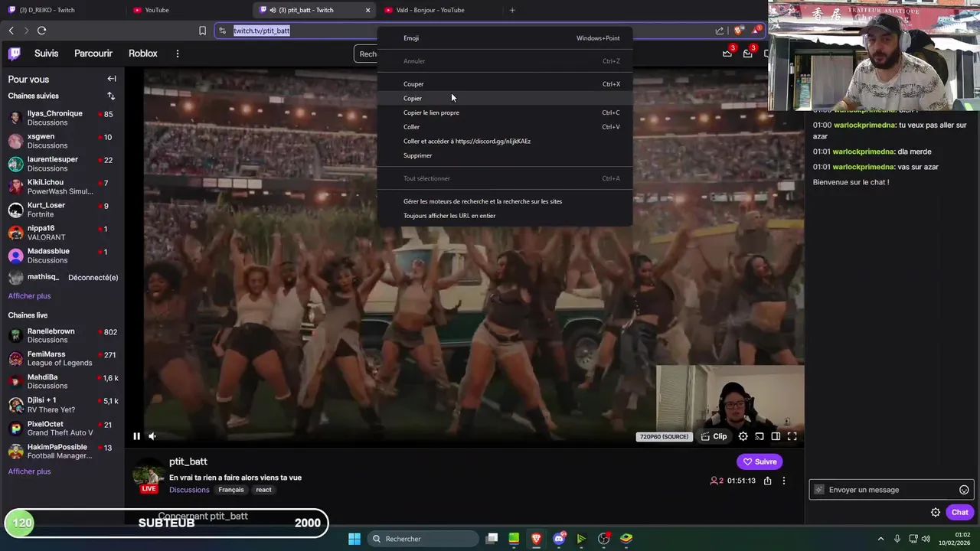Viewport: 980px width, 551px height.
Task: Choose Copier le lien propre menu entry
Action: [505, 112]
